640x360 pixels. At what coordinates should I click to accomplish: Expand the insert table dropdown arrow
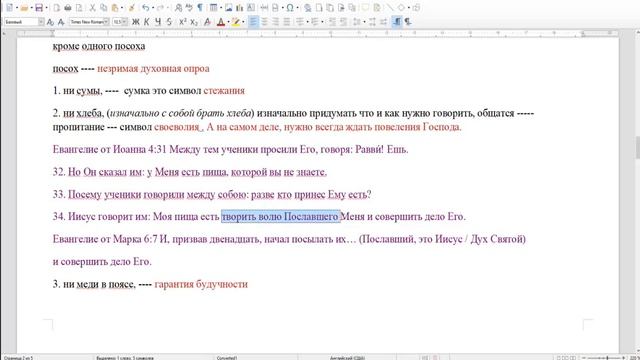[x=221, y=8]
